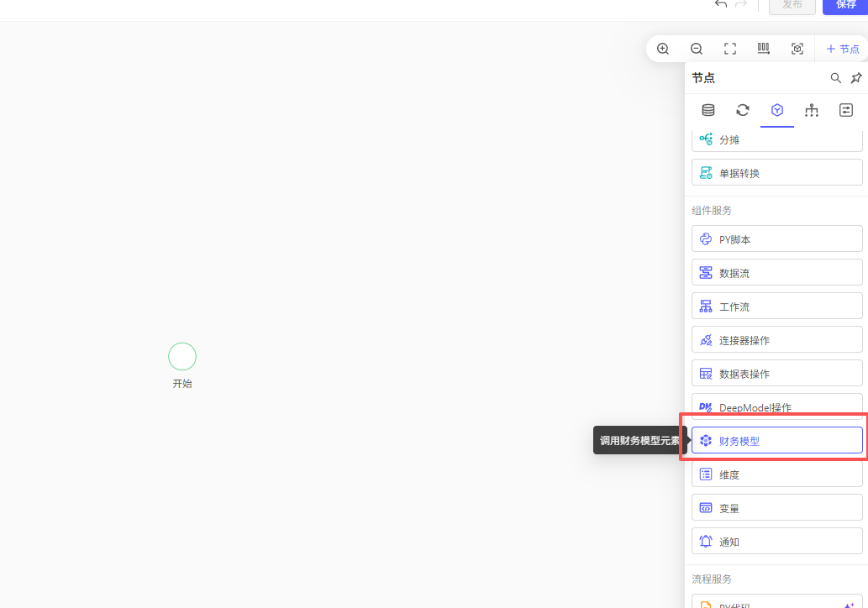Select the 财务模型 node
Viewport: 868px width, 608px height.
coord(776,441)
